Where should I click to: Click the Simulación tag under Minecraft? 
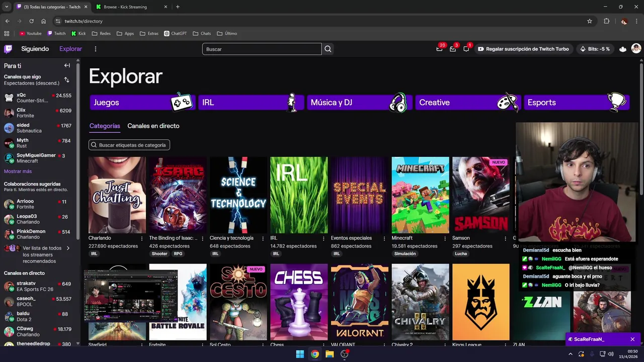click(405, 254)
